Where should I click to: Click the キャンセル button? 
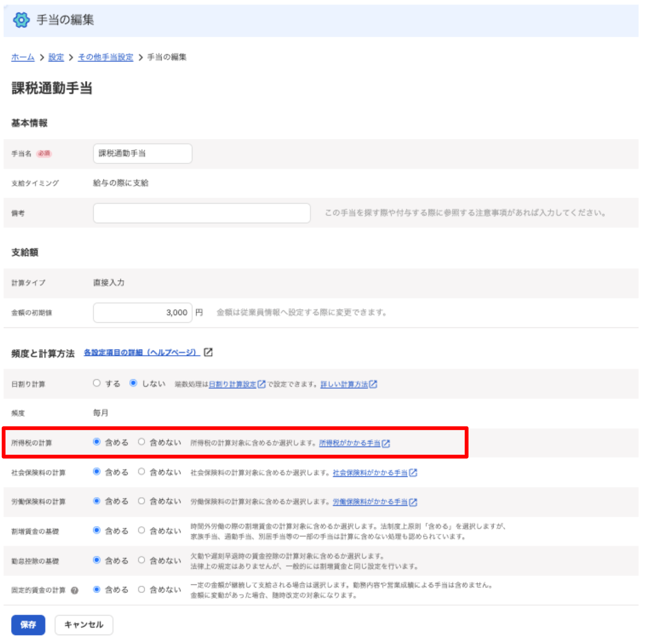(x=84, y=625)
